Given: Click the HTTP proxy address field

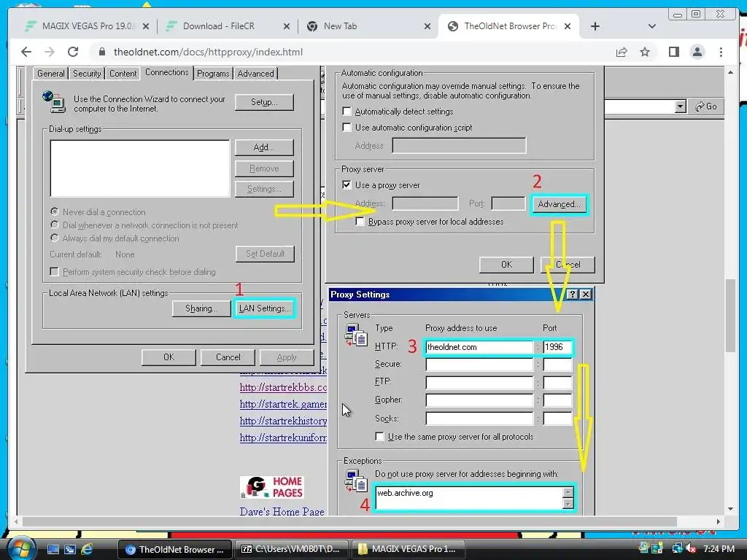Looking at the screenshot, I should [x=479, y=347].
